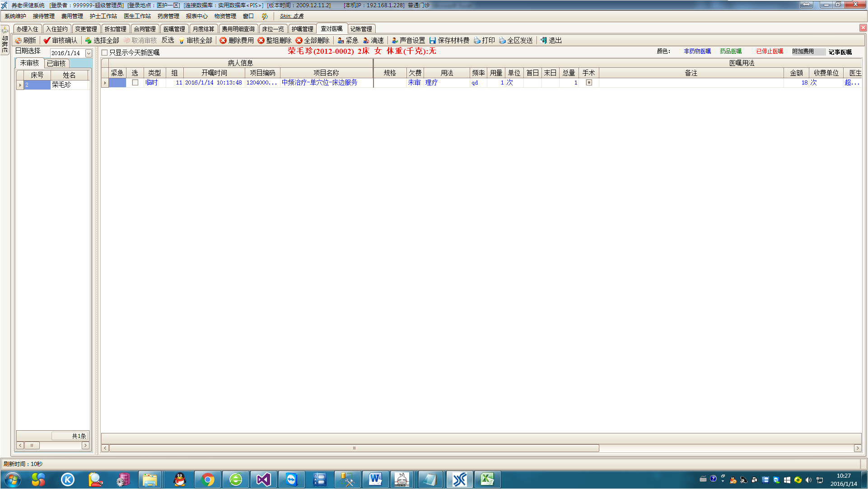Click 选择全部 select all icon
Viewport: 868px width, 489px height.
click(x=89, y=41)
